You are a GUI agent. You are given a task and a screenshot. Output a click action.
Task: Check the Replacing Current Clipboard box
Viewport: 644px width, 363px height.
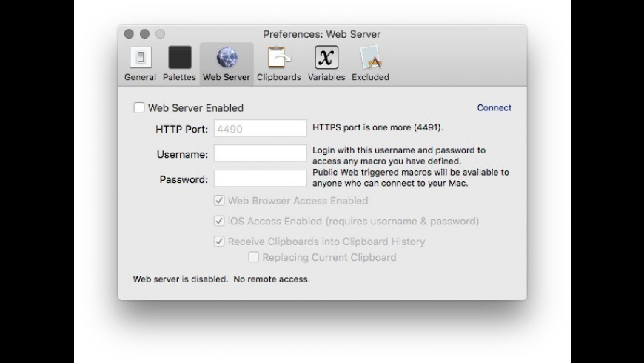(254, 258)
